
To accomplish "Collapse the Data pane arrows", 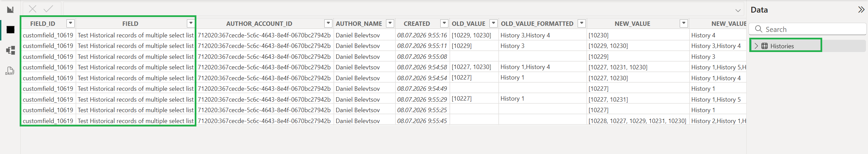I will coord(861,10).
